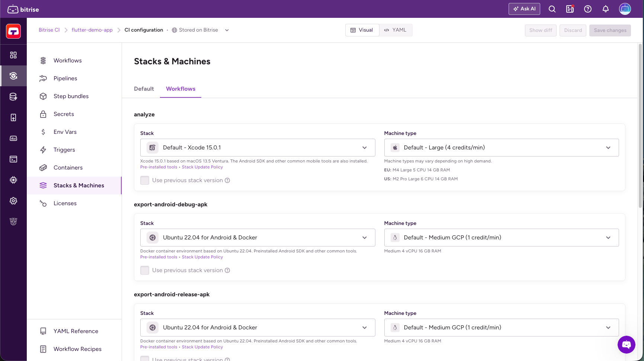Open Pre-installed tools link under analyze

(x=159, y=167)
